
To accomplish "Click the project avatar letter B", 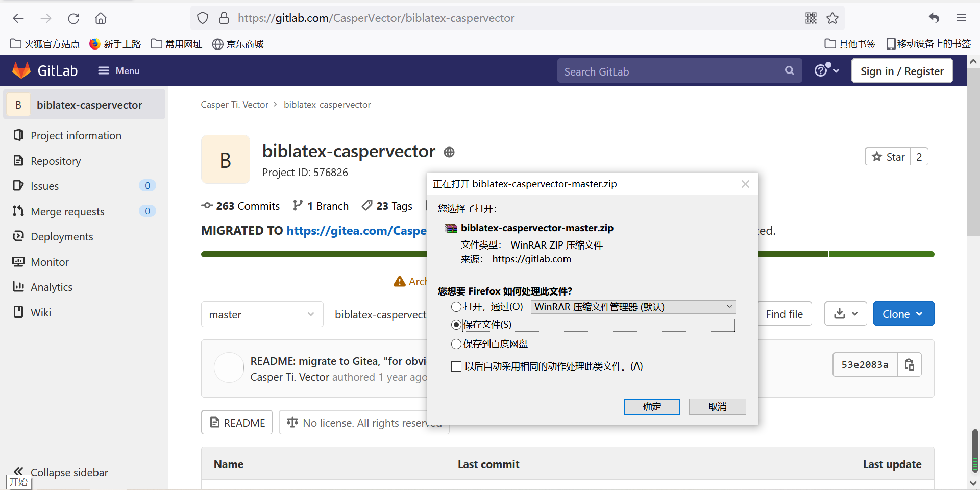I will [226, 159].
